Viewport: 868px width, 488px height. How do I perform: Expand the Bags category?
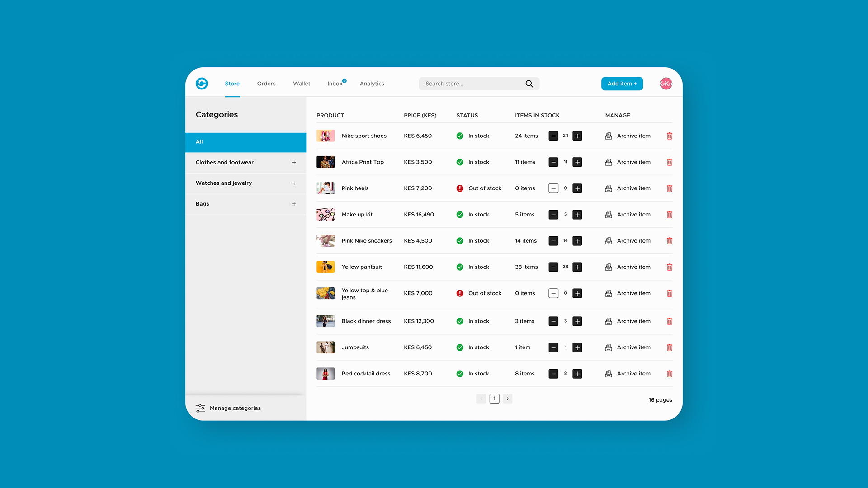(x=294, y=204)
